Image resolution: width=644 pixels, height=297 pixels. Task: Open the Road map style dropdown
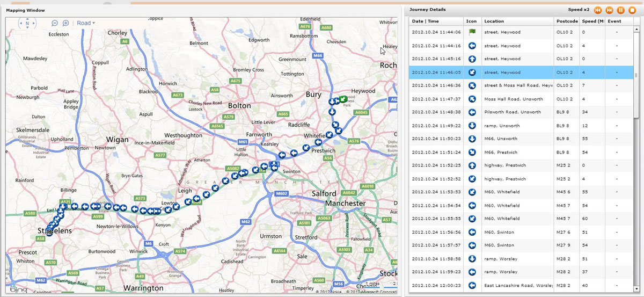[86, 23]
